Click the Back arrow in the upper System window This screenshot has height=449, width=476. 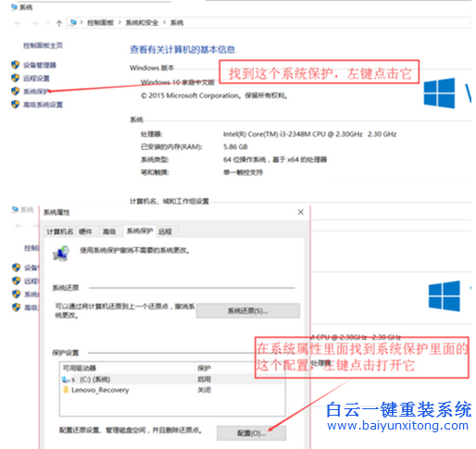click(x=18, y=23)
